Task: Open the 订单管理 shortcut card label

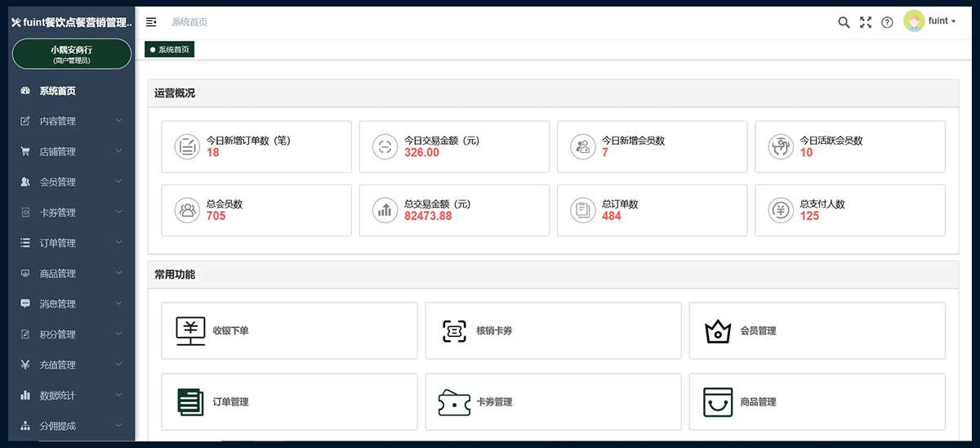Action: (x=230, y=402)
